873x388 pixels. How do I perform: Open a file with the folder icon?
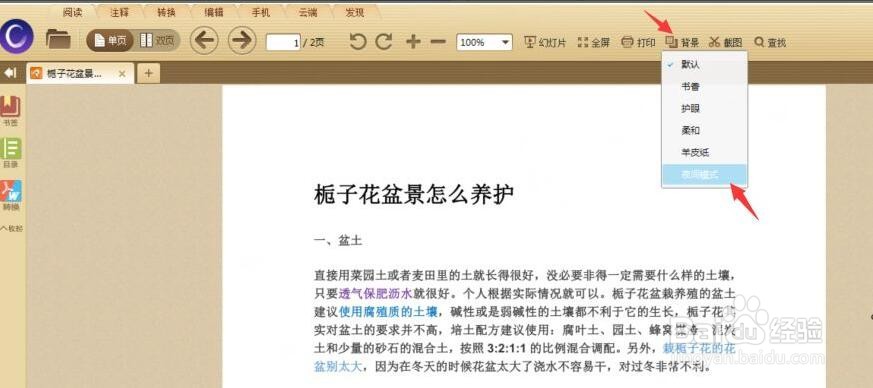58,39
